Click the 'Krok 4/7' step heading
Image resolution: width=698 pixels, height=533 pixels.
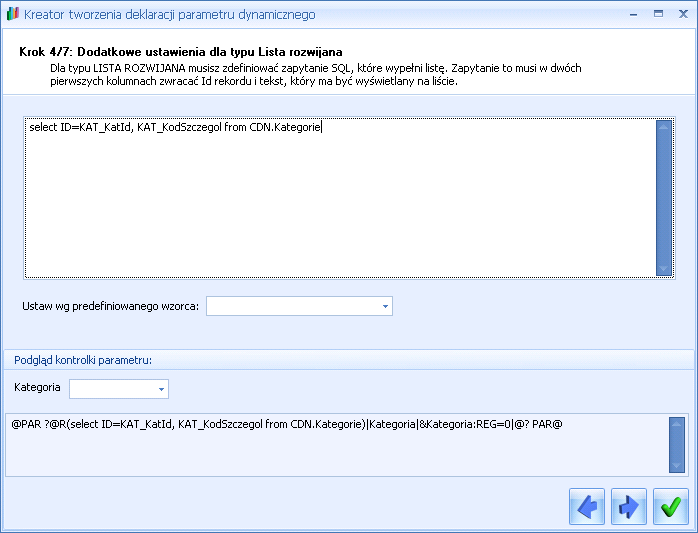181,52
